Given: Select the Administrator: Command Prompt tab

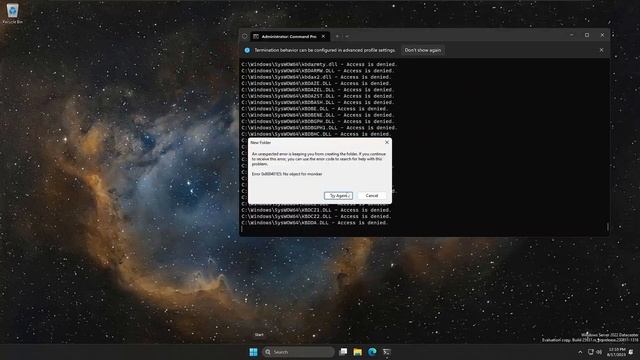Looking at the screenshot, I should pyautogui.click(x=289, y=36).
